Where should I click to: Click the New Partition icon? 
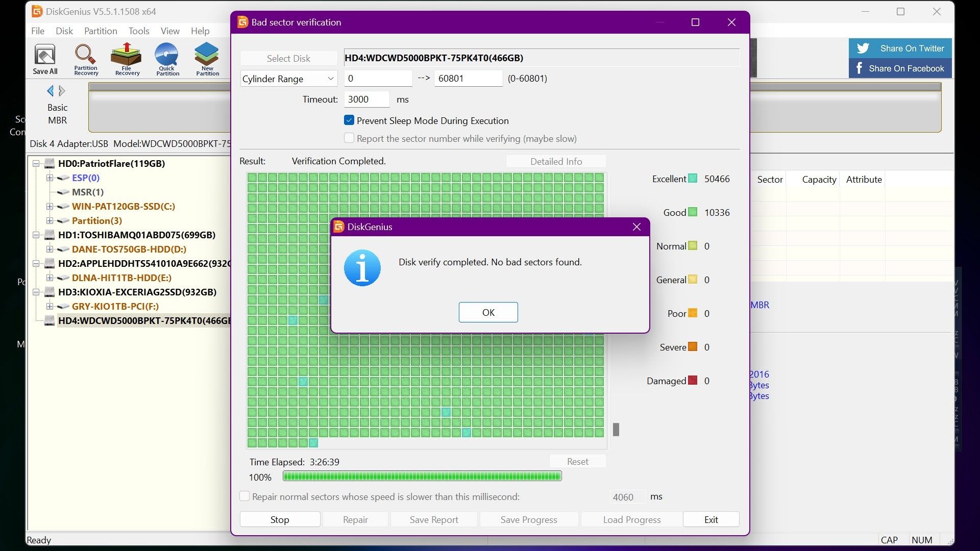(x=207, y=59)
